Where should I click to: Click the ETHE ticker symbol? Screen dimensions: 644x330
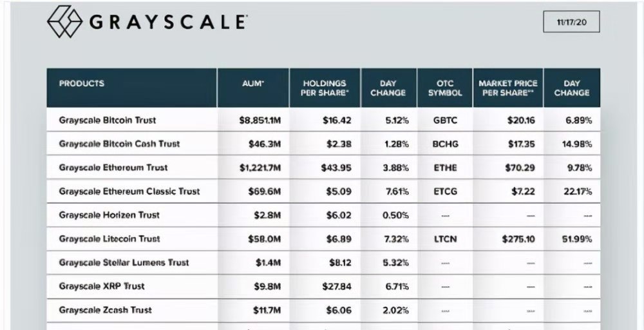pyautogui.click(x=444, y=168)
